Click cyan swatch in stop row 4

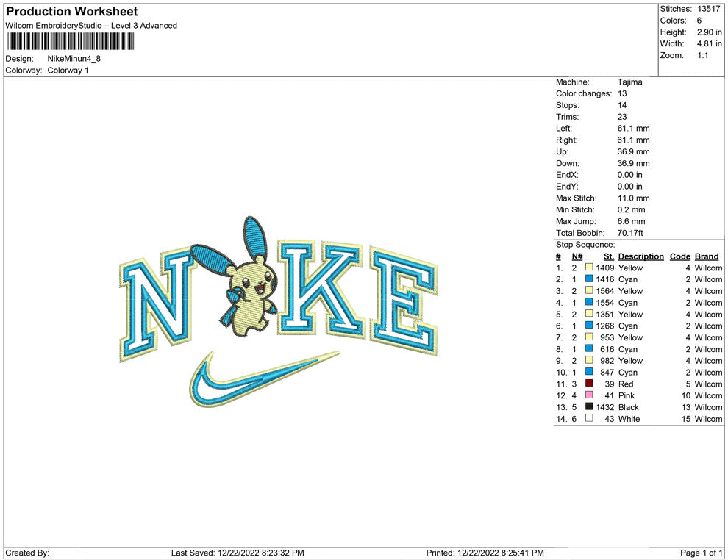589,302
